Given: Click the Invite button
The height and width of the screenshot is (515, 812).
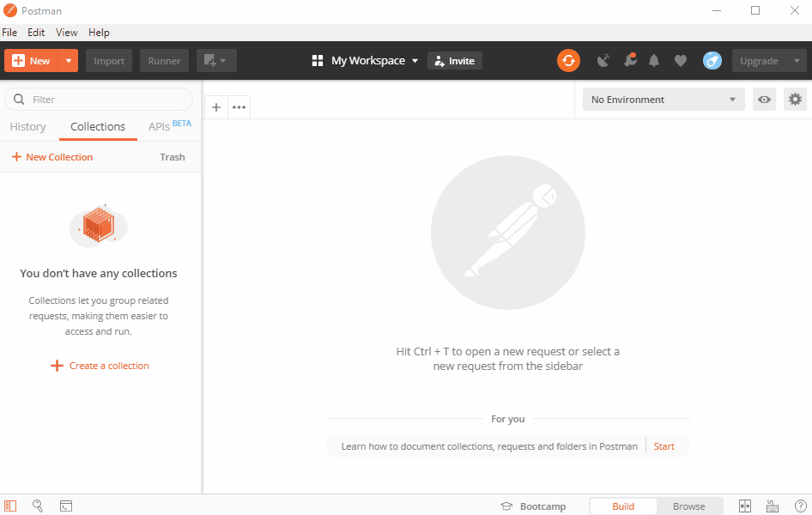Looking at the screenshot, I should pyautogui.click(x=455, y=61).
